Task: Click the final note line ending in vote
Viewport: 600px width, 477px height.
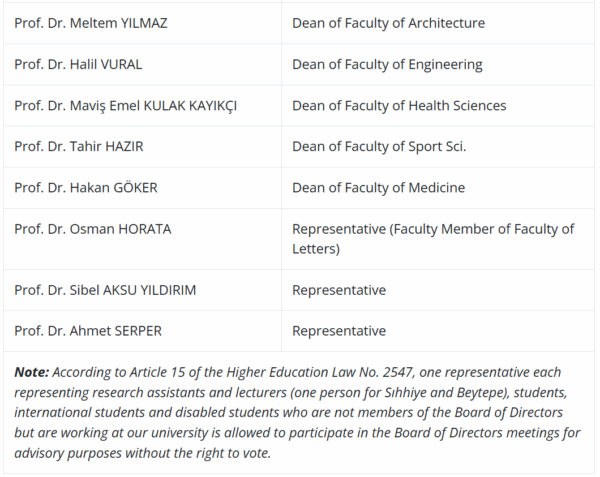Action: pyautogui.click(x=142, y=452)
